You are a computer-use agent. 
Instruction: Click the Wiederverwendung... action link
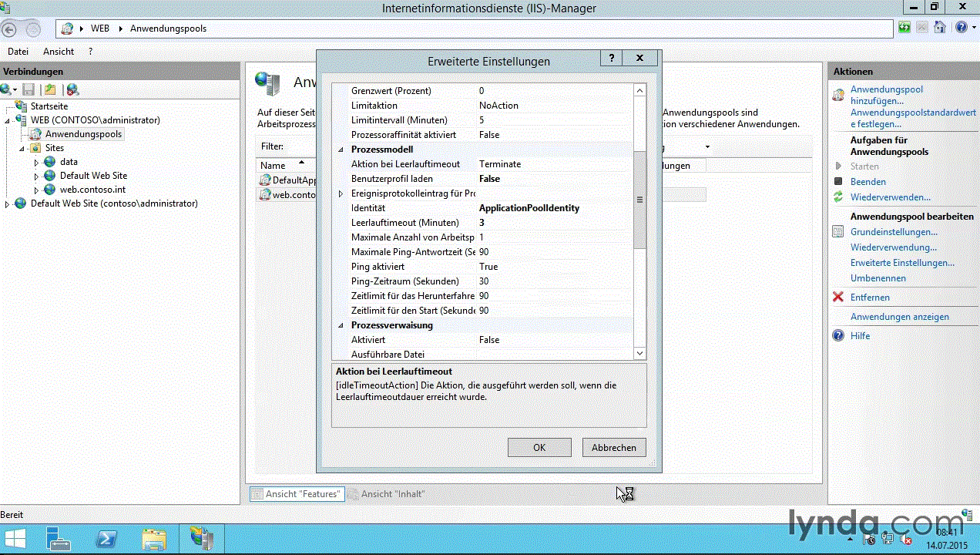click(894, 247)
